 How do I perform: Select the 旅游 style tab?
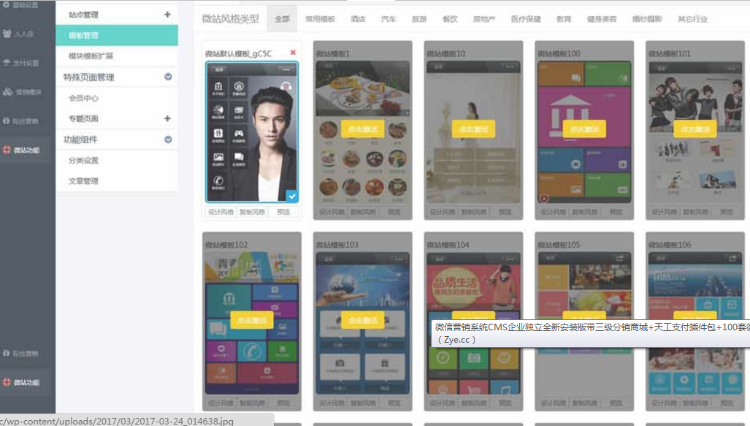coord(419,19)
